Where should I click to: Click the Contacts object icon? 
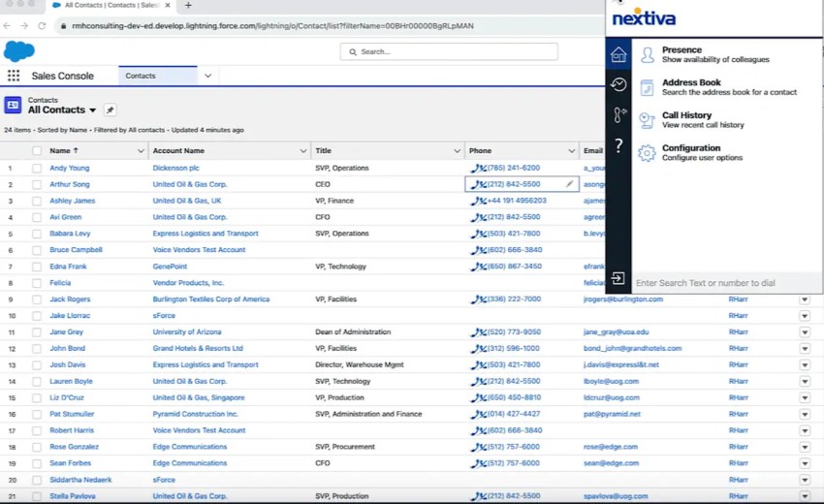coord(13,105)
